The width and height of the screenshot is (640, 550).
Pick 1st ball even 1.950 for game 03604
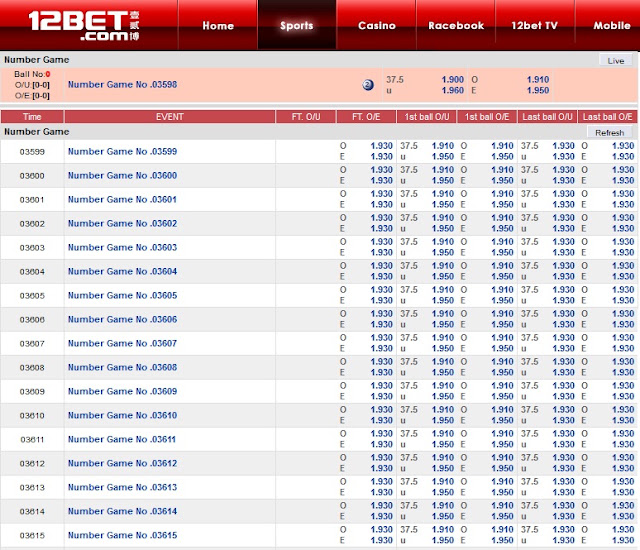(502, 276)
